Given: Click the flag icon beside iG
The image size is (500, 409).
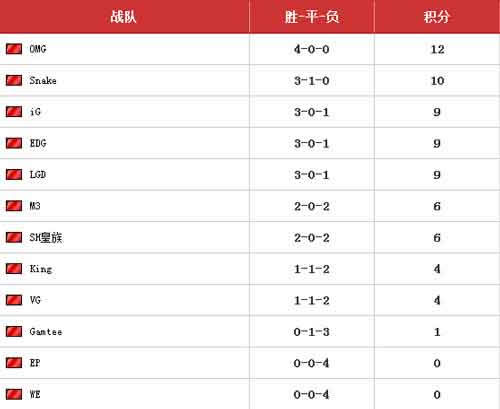Looking at the screenshot, I should pos(14,112).
